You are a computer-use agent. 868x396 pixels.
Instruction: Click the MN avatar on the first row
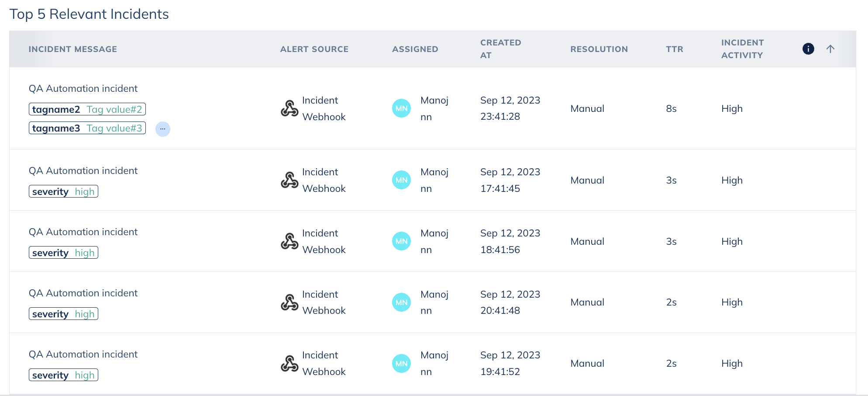(x=401, y=108)
